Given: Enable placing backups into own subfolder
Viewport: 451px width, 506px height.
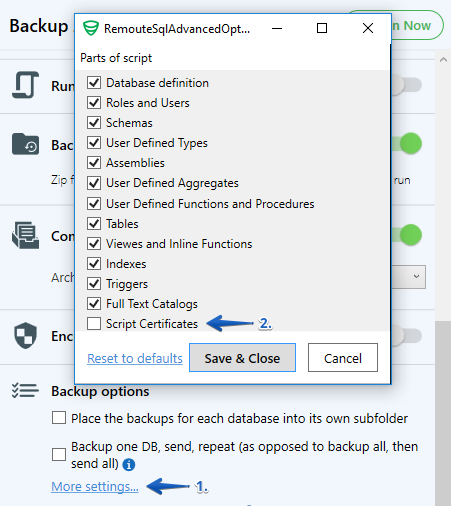Looking at the screenshot, I should click(x=59, y=418).
